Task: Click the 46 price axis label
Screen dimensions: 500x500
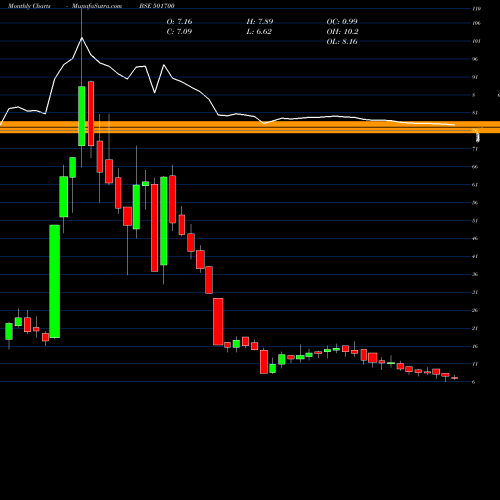Action: pyautogui.click(x=475, y=239)
